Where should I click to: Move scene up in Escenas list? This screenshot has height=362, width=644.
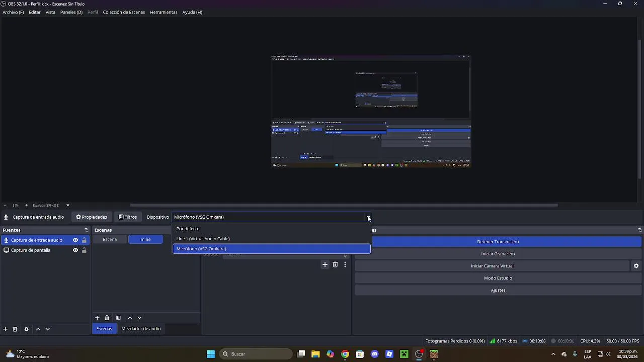[x=130, y=318]
